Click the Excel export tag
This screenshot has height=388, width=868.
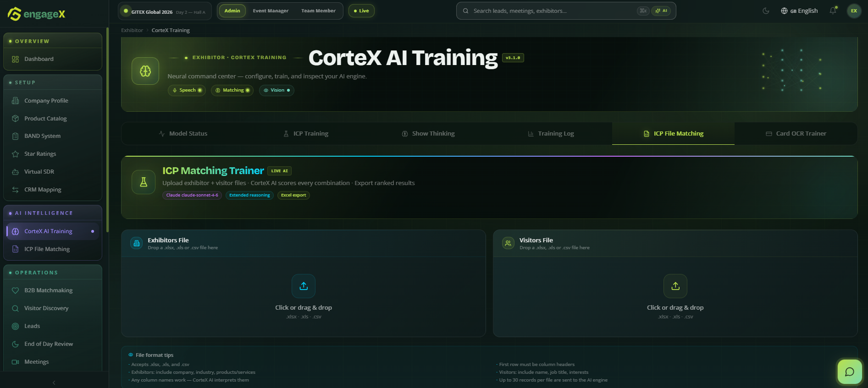tap(293, 195)
